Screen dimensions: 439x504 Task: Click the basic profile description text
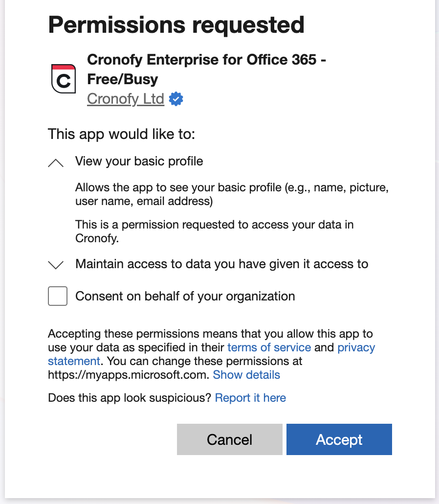232,194
